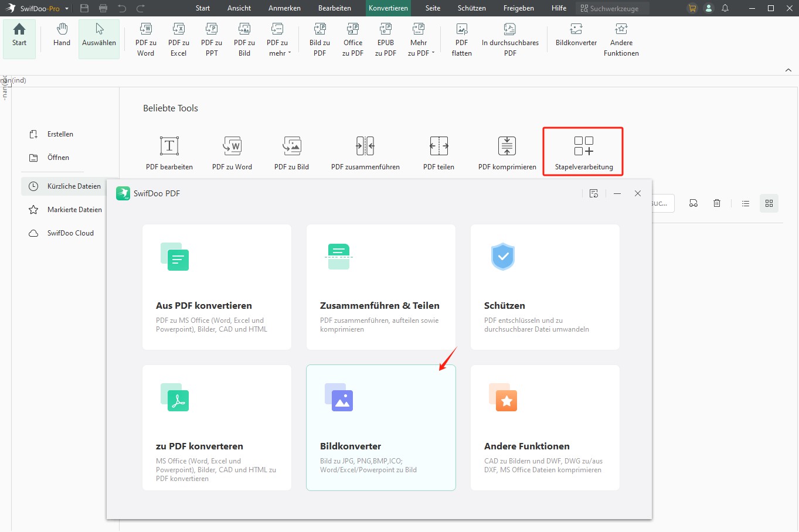This screenshot has height=532, width=799.
Task: Open PDF zu Bild under Beliebte Tools
Action: pos(291,152)
